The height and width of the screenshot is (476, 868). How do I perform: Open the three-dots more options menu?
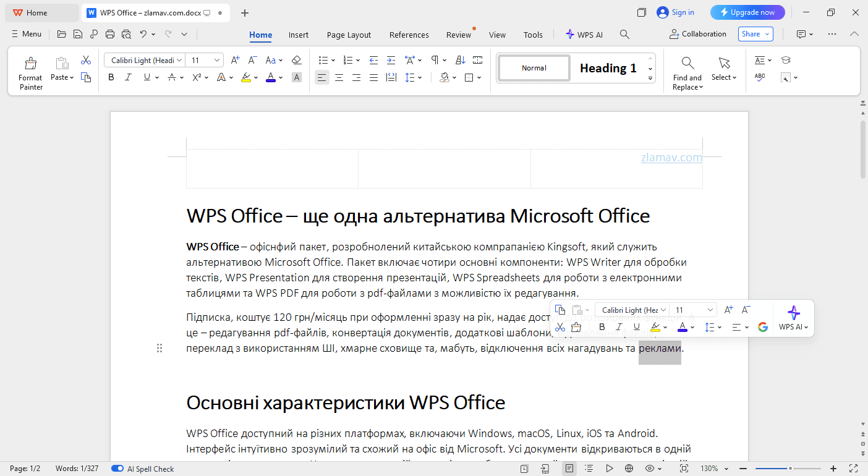click(832, 35)
